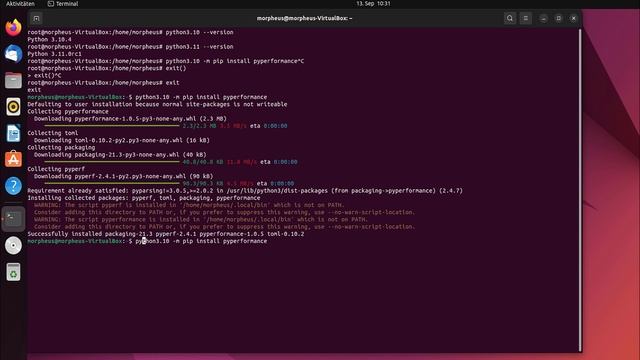The height and width of the screenshot is (360, 640).
Task: Open the Trash icon in dock
Action: click(13, 272)
